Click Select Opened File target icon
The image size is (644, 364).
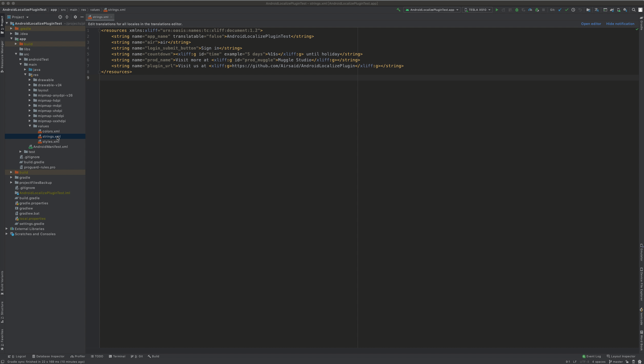(60, 17)
